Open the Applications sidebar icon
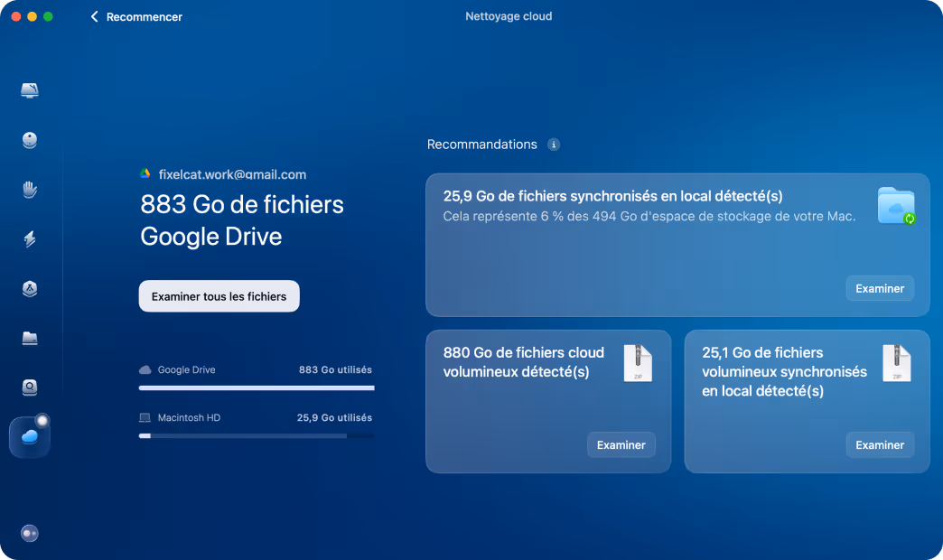 click(30, 289)
